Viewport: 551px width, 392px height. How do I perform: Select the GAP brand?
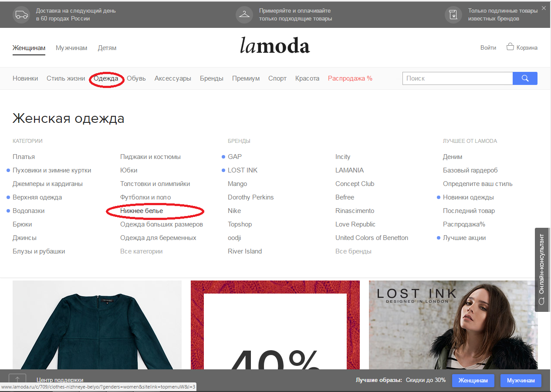tap(235, 157)
